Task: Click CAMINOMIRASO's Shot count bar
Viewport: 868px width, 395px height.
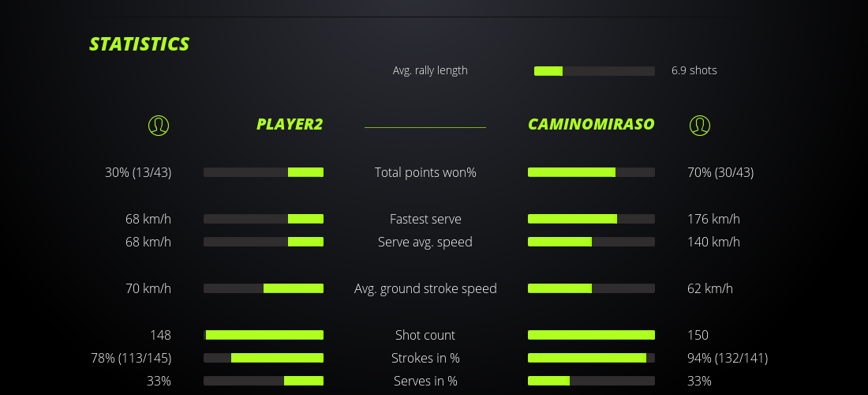Action: click(591, 335)
